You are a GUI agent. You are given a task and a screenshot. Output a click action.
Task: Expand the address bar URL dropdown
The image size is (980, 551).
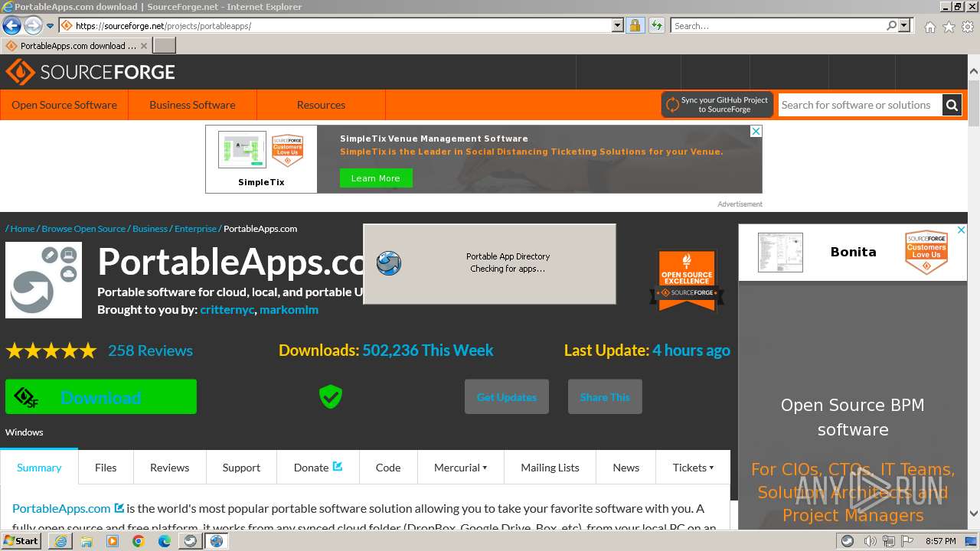coord(618,25)
